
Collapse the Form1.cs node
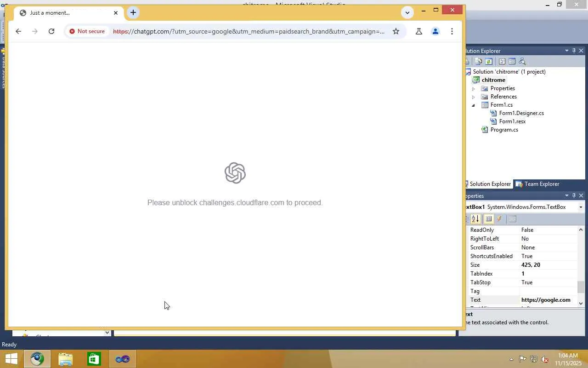point(474,105)
